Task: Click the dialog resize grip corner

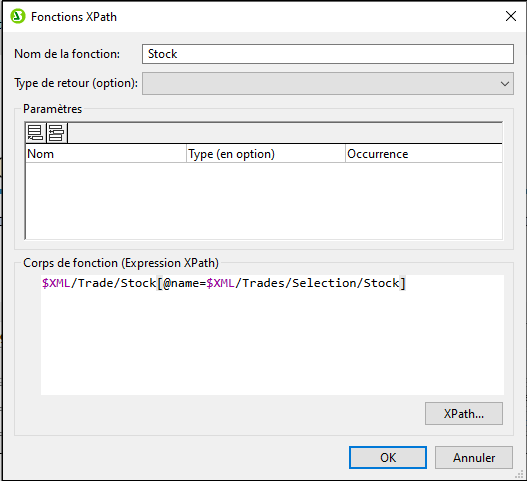Action: (x=520, y=474)
